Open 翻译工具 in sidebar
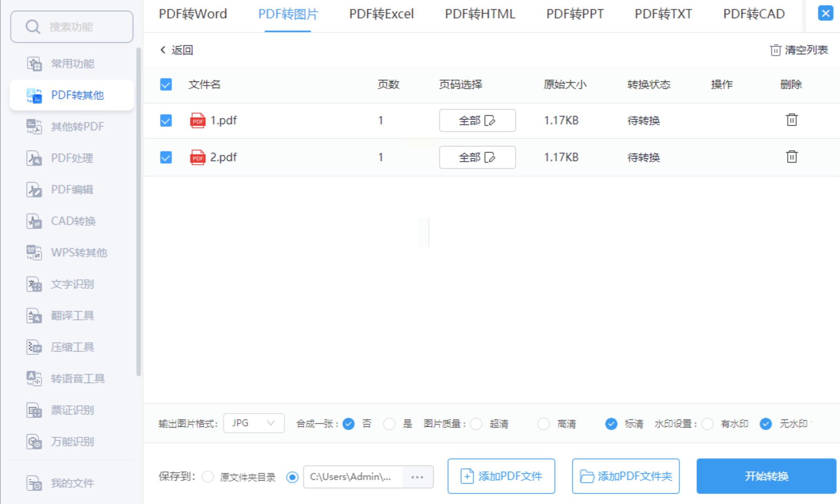Viewport: 840px width, 504px height. [x=72, y=316]
